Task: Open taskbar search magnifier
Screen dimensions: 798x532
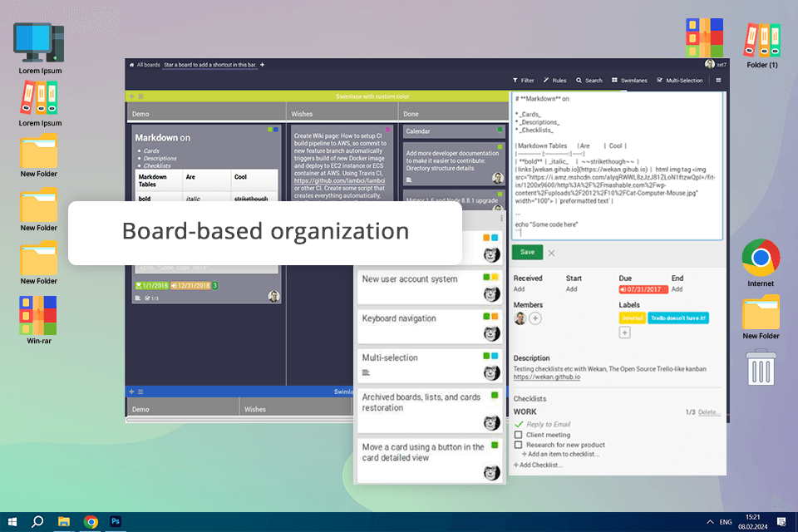Action: pos(37,522)
